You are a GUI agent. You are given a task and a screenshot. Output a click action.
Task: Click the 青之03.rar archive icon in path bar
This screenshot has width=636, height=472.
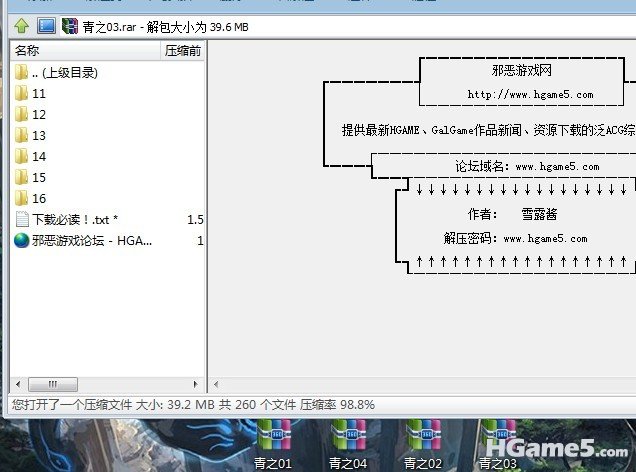click(x=70, y=25)
